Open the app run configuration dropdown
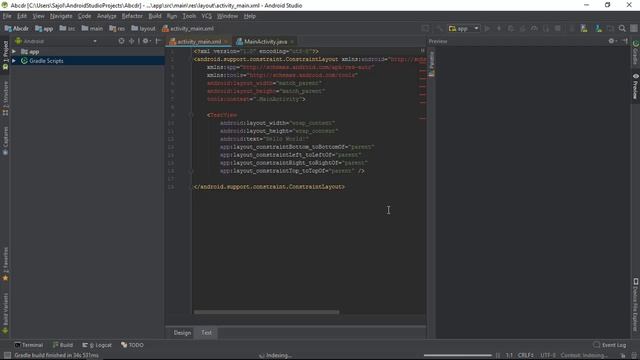Viewport: 640px width, 360px height. click(x=464, y=29)
